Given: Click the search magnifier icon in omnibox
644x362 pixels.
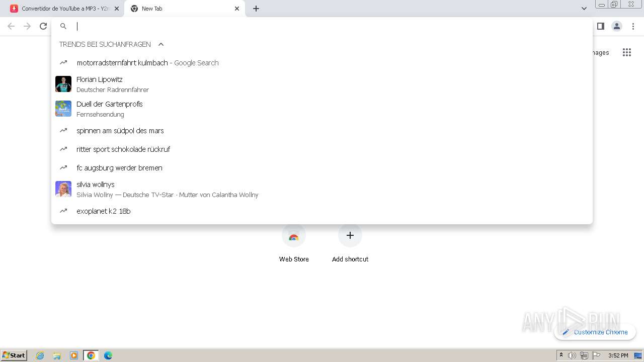Looking at the screenshot, I should [63, 26].
